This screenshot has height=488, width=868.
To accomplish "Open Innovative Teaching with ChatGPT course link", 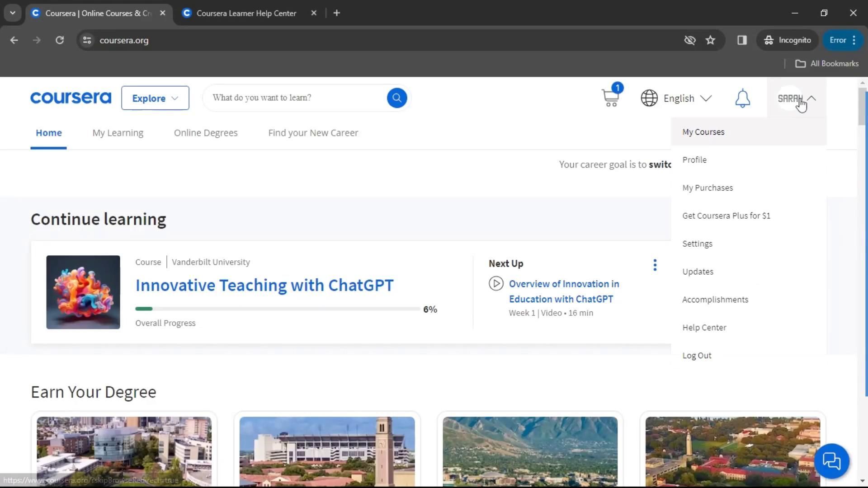I will coord(264,285).
